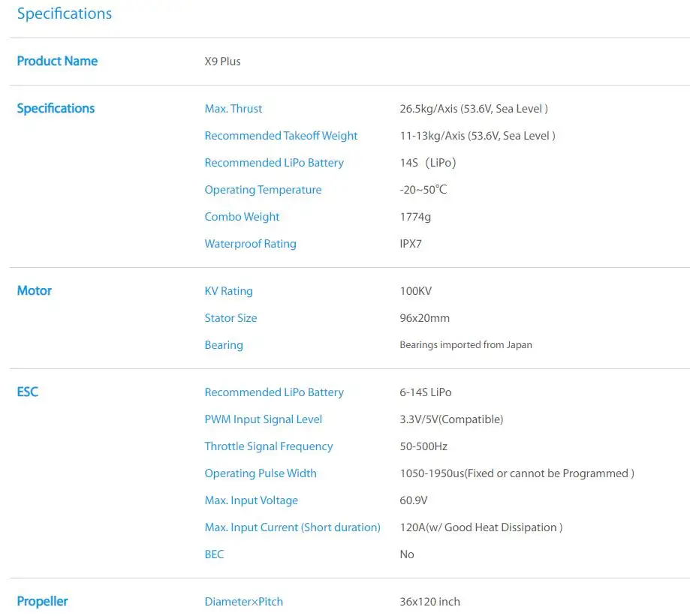Click the Propeller section heading
The width and height of the screenshot is (690, 616).
click(42, 601)
